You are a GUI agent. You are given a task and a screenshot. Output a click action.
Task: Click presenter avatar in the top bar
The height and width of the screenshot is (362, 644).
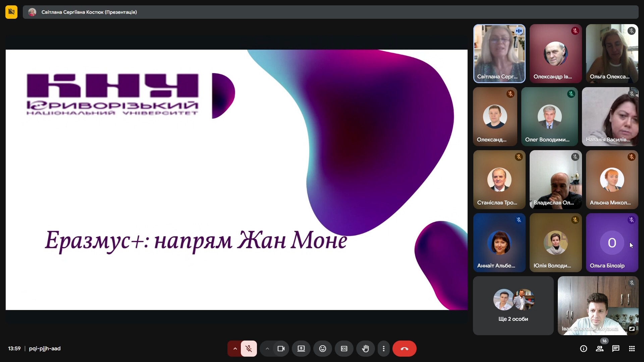pos(32,12)
